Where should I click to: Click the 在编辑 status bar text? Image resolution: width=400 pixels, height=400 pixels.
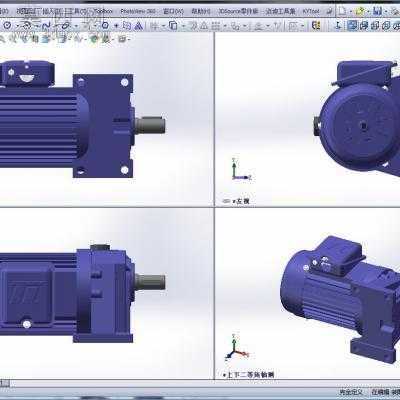click(380, 392)
